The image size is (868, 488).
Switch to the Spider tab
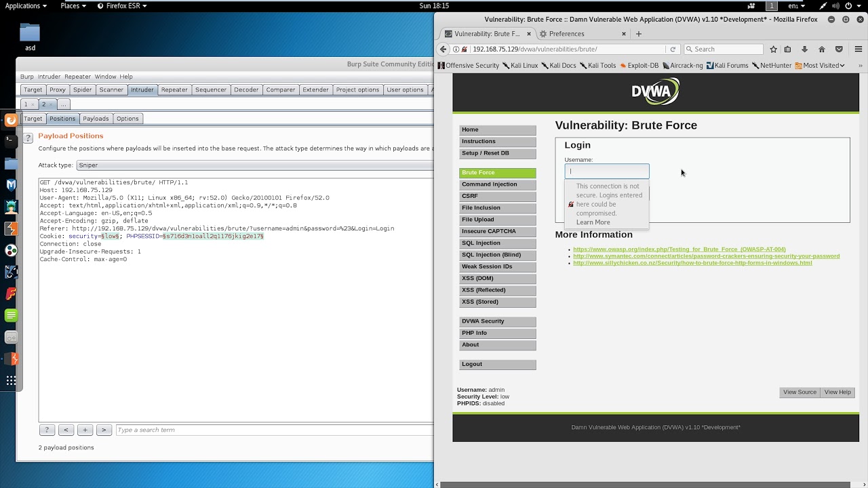(83, 89)
